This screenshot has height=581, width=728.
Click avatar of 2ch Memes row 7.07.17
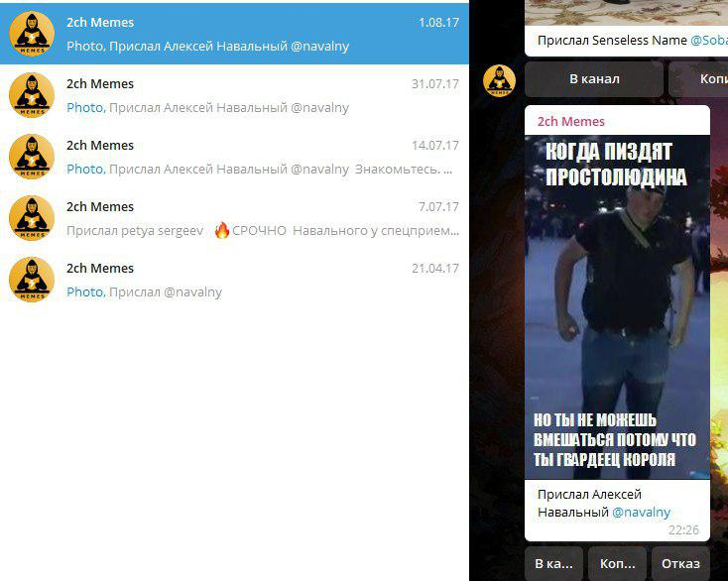pos(32,218)
